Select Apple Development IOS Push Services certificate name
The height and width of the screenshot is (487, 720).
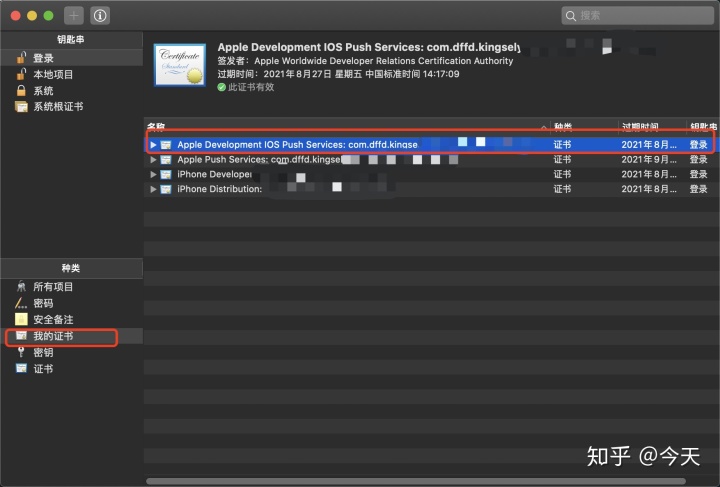(298, 145)
